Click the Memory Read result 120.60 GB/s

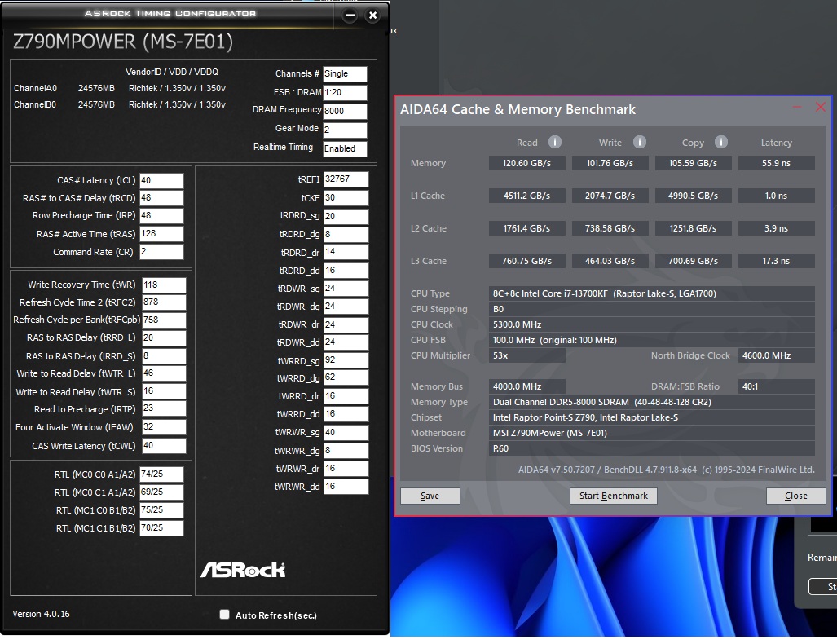coord(526,163)
